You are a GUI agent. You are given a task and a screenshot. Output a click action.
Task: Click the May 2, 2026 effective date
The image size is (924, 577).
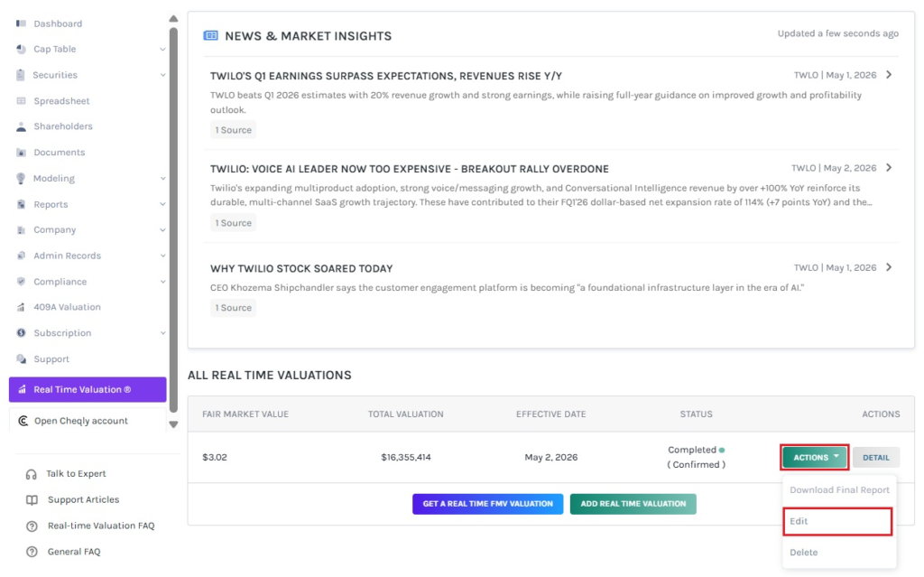tap(551, 457)
